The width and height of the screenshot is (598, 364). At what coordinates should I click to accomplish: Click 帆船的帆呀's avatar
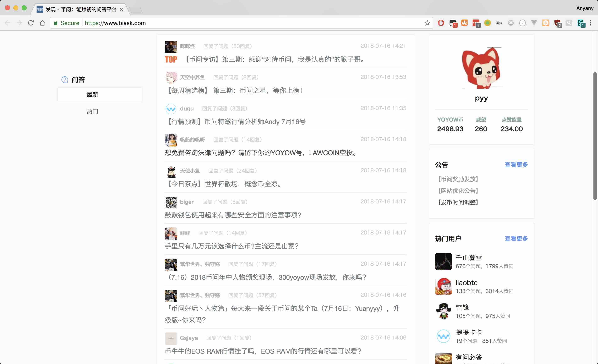click(171, 140)
